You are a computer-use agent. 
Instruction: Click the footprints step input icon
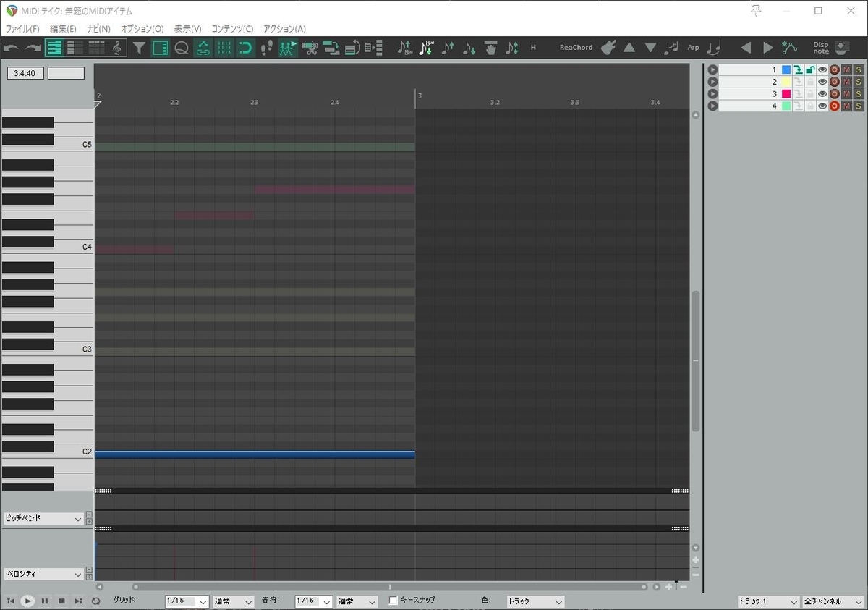[267, 48]
